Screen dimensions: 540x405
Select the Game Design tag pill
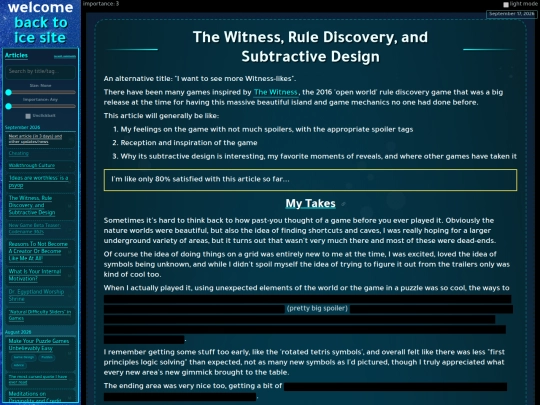(24, 357)
